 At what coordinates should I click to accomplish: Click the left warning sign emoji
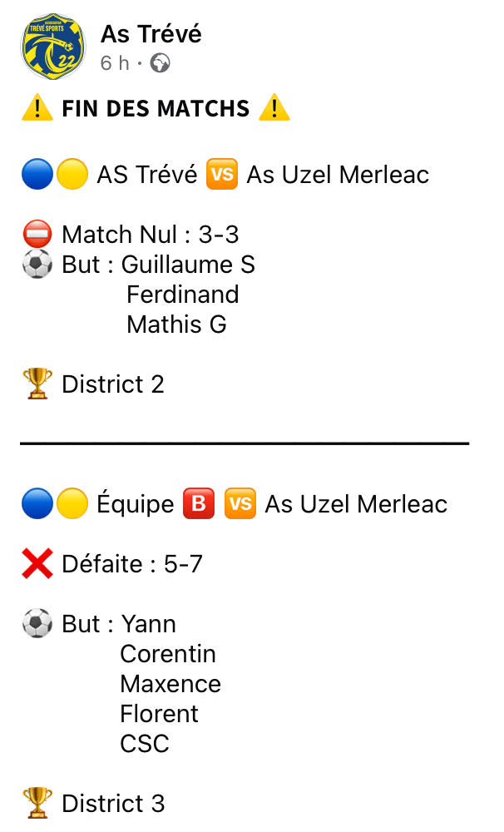[37, 108]
